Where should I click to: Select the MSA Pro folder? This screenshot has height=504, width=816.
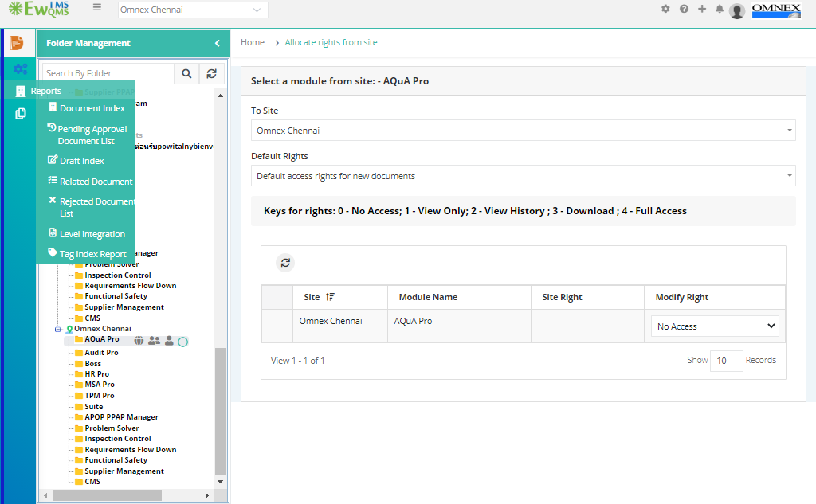[100, 385]
